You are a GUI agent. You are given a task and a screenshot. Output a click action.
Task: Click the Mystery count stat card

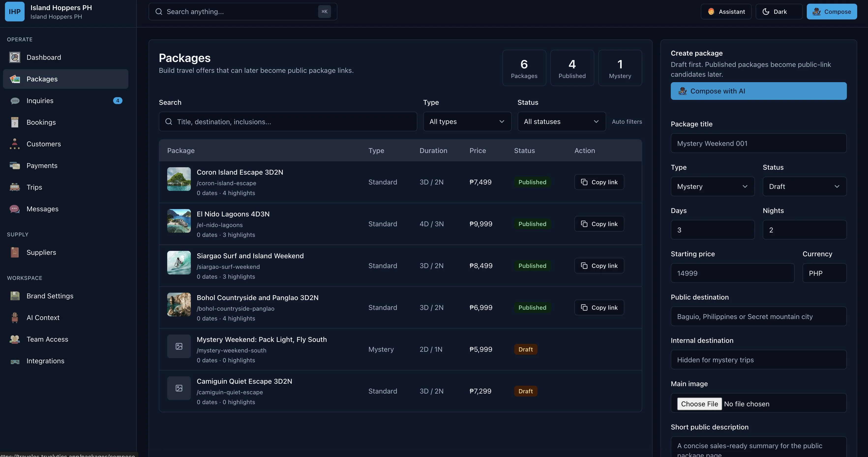click(620, 68)
